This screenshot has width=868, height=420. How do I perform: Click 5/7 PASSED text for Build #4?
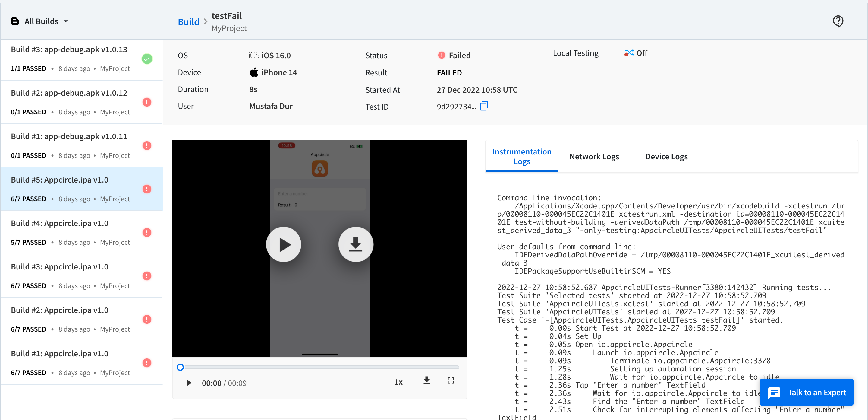pyautogui.click(x=28, y=243)
